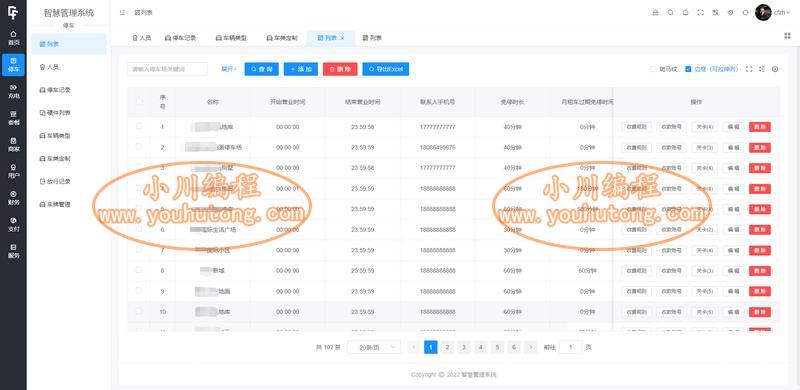
Task: Open 车牌管理 in the parking submenu
Action: click(68, 204)
